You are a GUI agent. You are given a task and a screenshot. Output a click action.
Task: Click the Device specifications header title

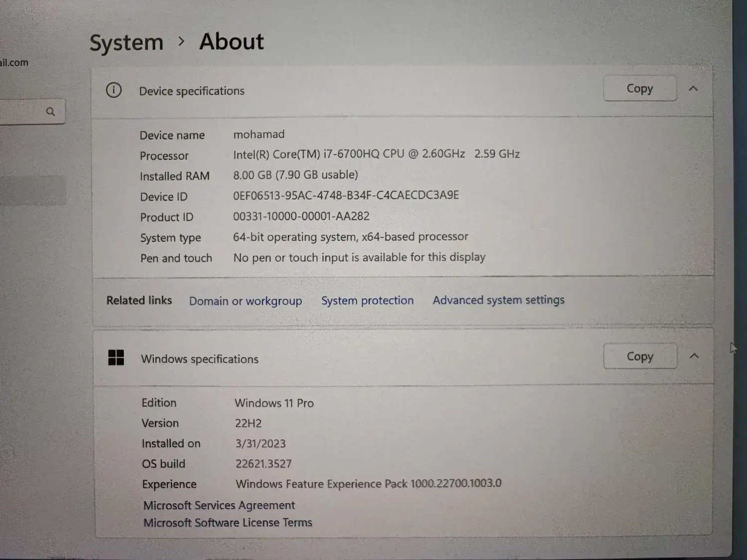coord(192,91)
